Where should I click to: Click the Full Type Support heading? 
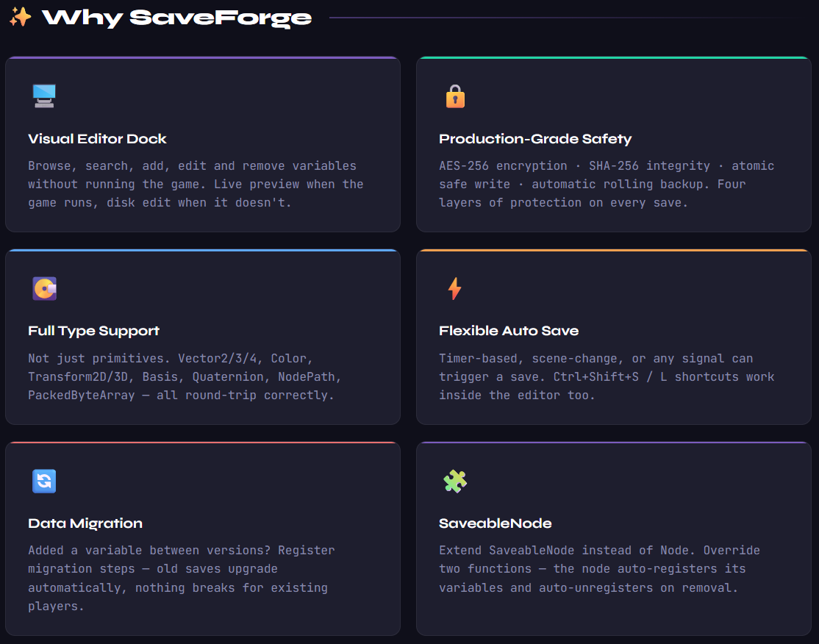tap(93, 331)
